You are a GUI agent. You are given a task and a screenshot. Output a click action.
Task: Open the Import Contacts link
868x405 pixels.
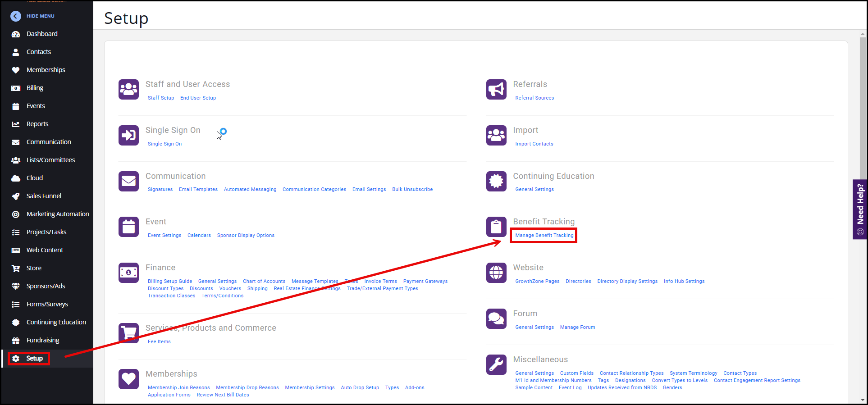click(x=534, y=144)
